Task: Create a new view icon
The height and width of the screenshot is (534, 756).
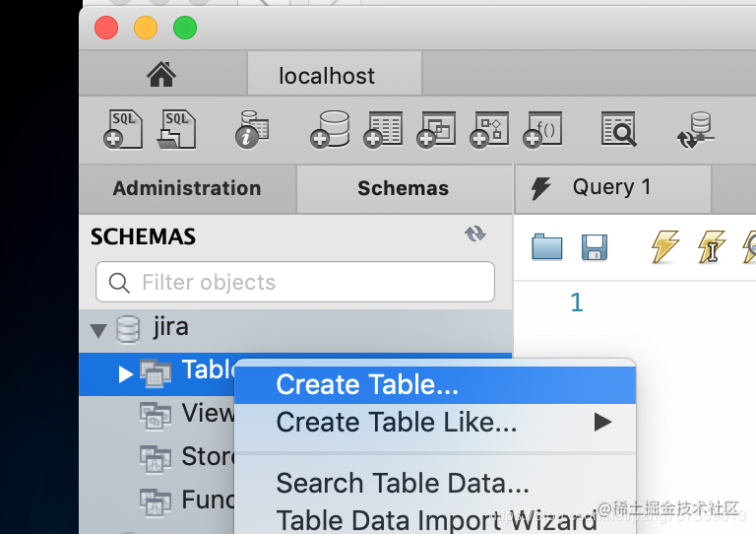Action: pos(436,129)
